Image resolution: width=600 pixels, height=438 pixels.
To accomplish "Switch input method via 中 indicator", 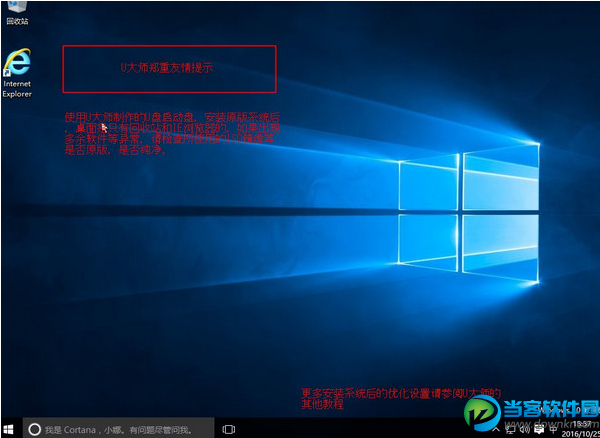I will click(x=553, y=430).
